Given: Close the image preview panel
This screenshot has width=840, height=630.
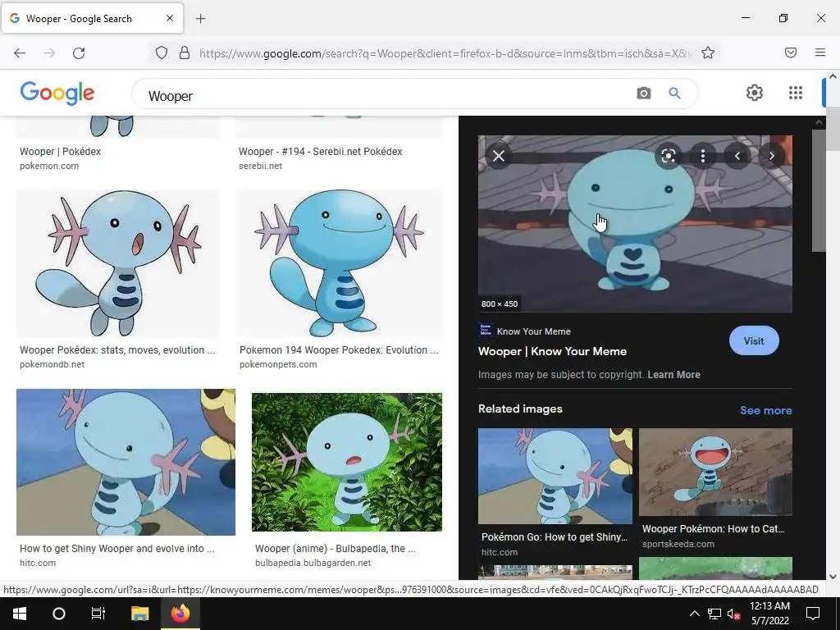Looking at the screenshot, I should click(498, 156).
